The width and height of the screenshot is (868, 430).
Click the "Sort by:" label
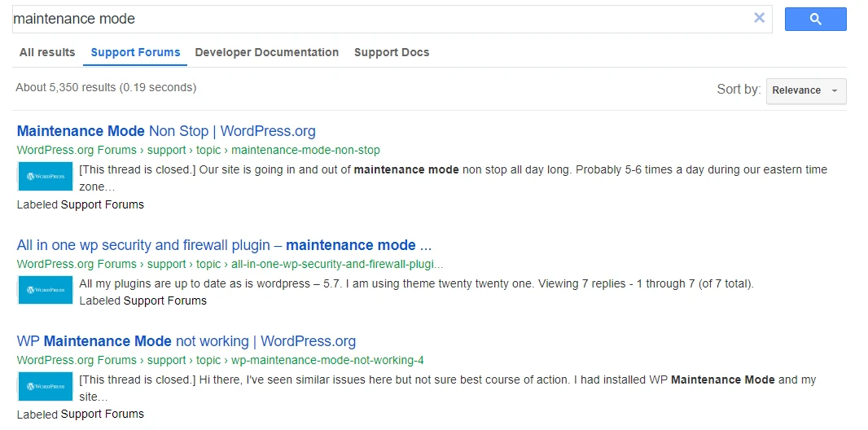(739, 89)
